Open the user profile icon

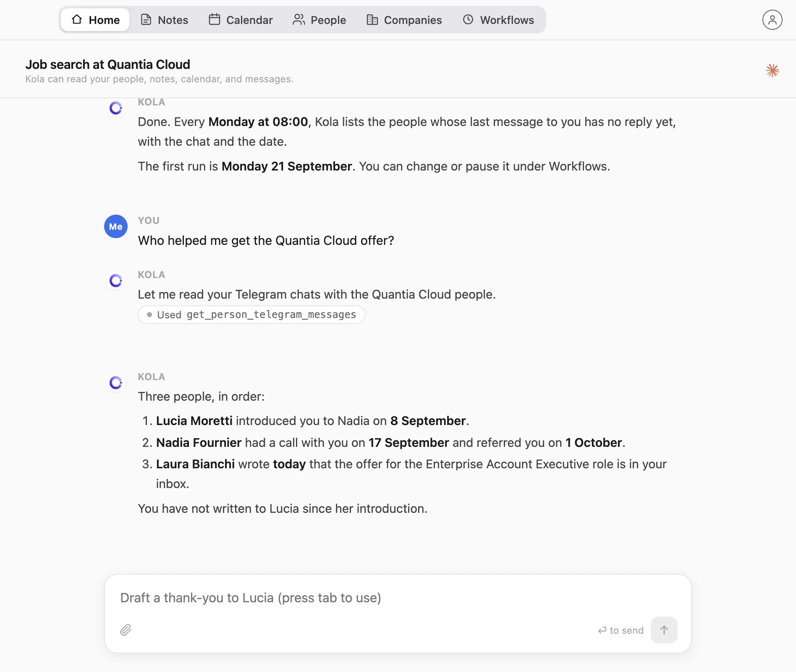click(772, 20)
